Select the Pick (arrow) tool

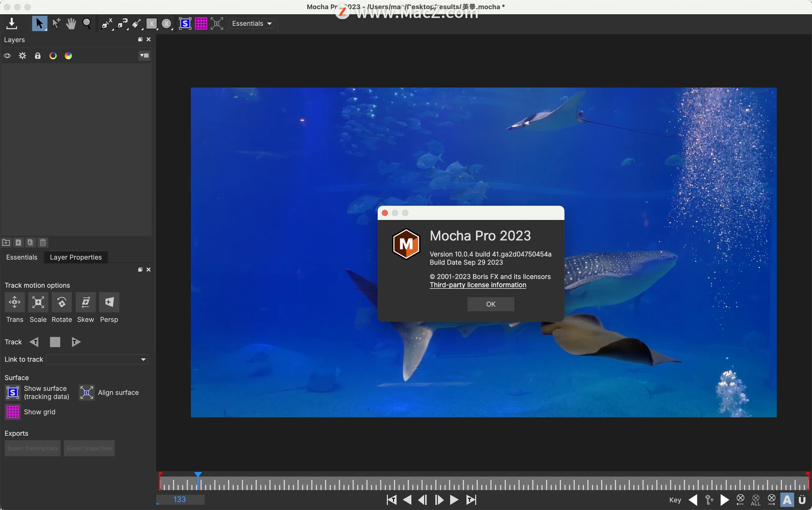pos(39,24)
